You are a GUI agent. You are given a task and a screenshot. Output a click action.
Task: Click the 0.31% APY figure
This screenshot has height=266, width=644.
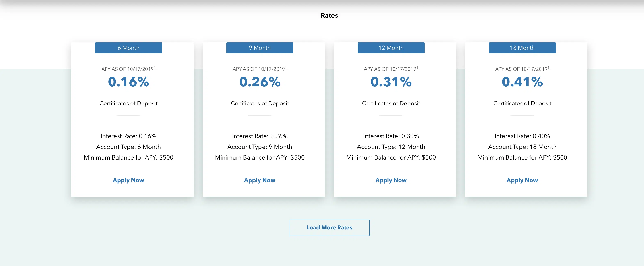(x=391, y=82)
